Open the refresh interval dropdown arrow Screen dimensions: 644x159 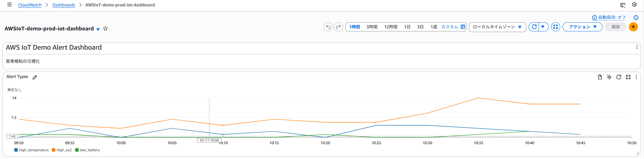click(x=543, y=27)
